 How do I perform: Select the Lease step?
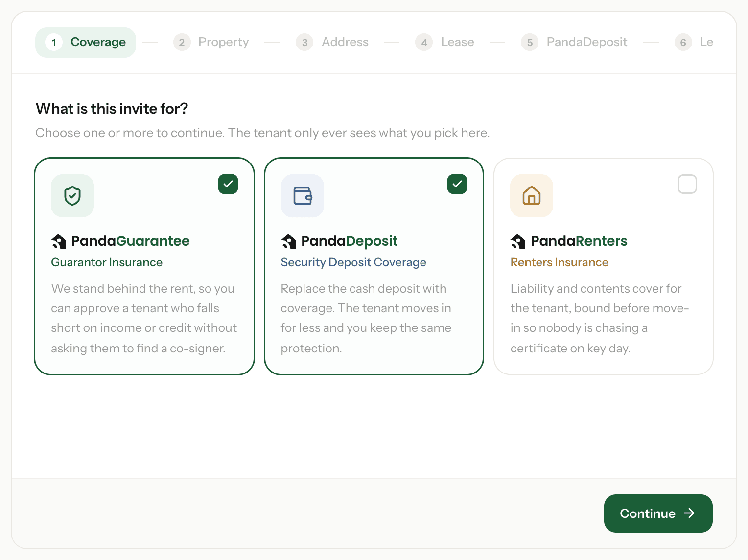pos(445,43)
